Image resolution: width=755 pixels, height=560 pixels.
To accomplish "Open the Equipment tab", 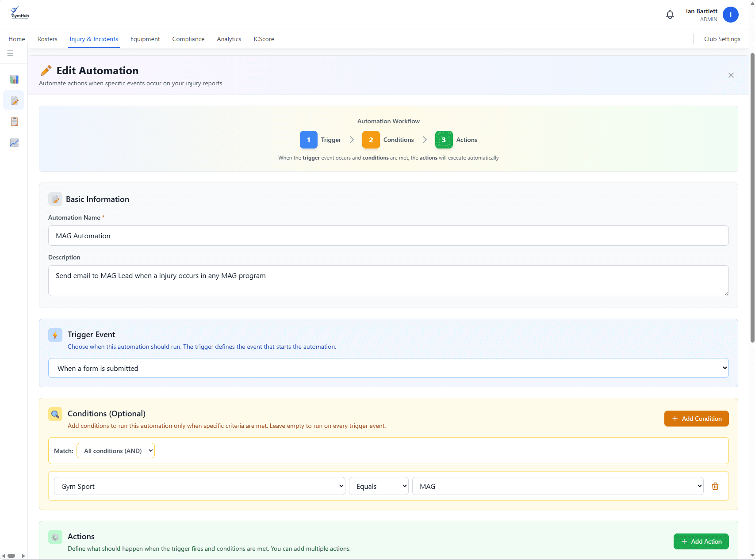I will [145, 39].
